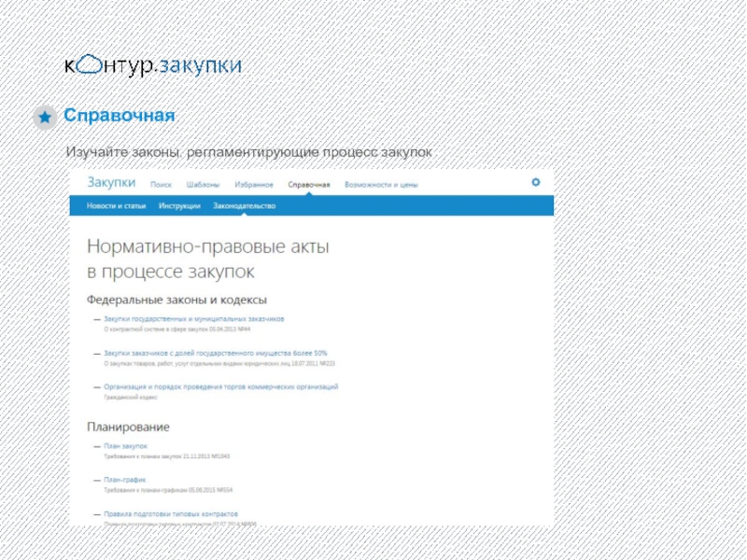Viewport: 747px width, 560px height.
Task: Click text 'Требования к планам закупок'
Action: pyautogui.click(x=143, y=456)
